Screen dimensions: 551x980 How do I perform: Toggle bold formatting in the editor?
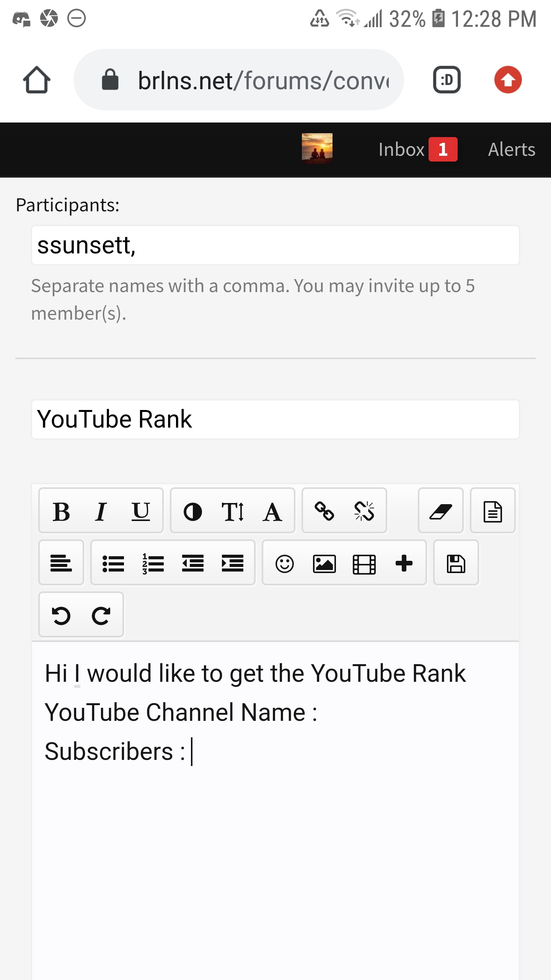pyautogui.click(x=61, y=511)
